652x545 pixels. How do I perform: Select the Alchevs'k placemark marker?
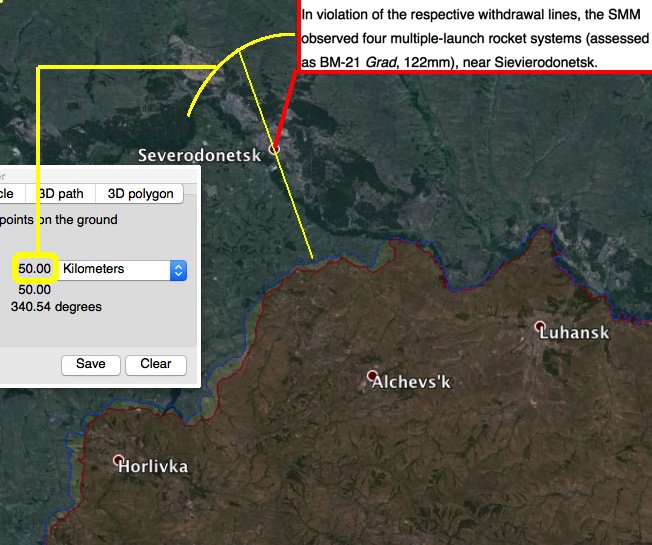pos(373,377)
